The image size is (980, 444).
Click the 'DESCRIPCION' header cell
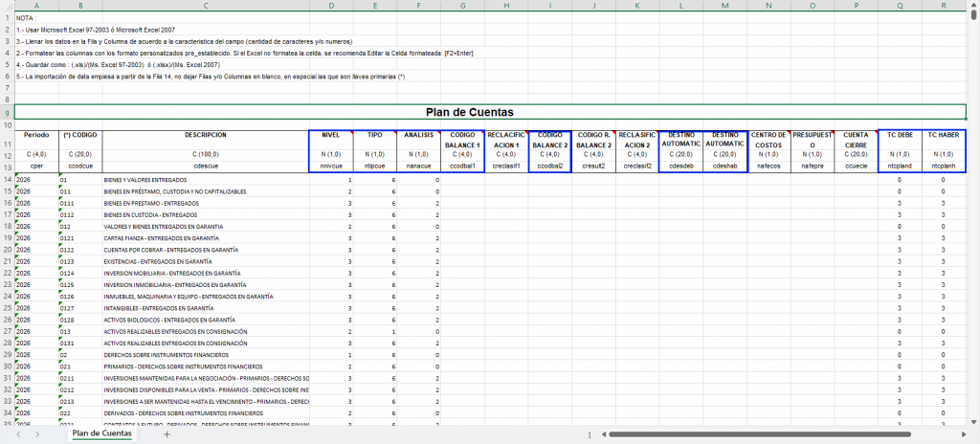(x=206, y=140)
